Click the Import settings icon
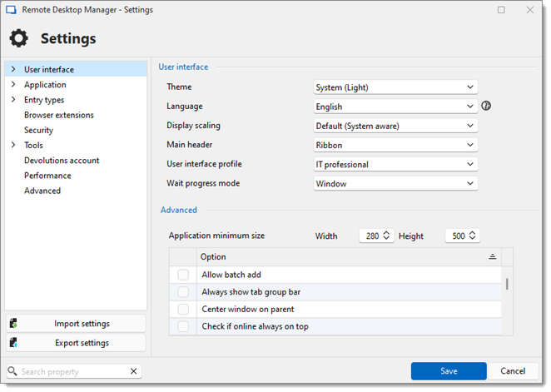This screenshot has height=392, width=551. [13, 323]
